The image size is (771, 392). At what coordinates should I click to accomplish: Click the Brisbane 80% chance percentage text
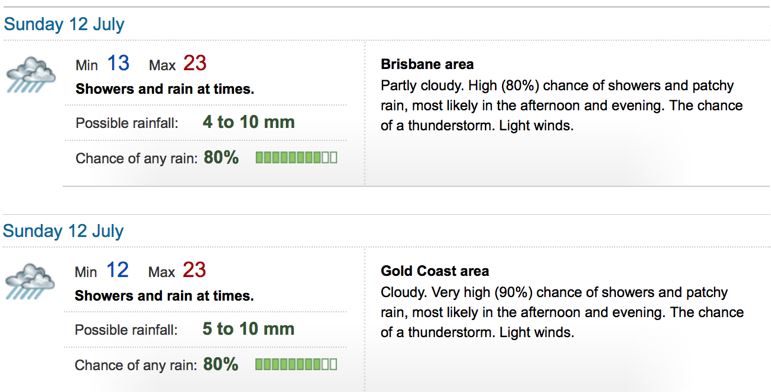(221, 157)
